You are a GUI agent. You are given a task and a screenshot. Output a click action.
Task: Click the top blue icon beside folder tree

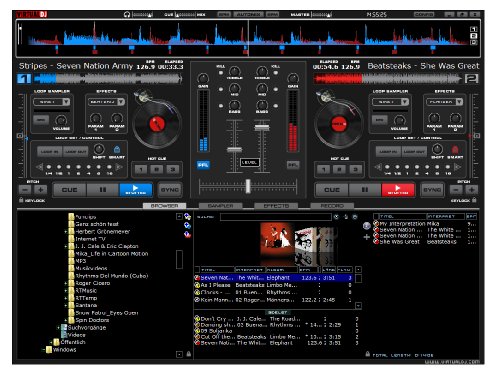(x=187, y=217)
